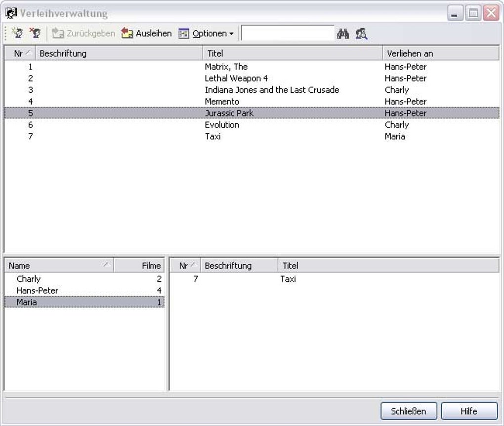Click Maria in Verliehen an column

(x=395, y=136)
